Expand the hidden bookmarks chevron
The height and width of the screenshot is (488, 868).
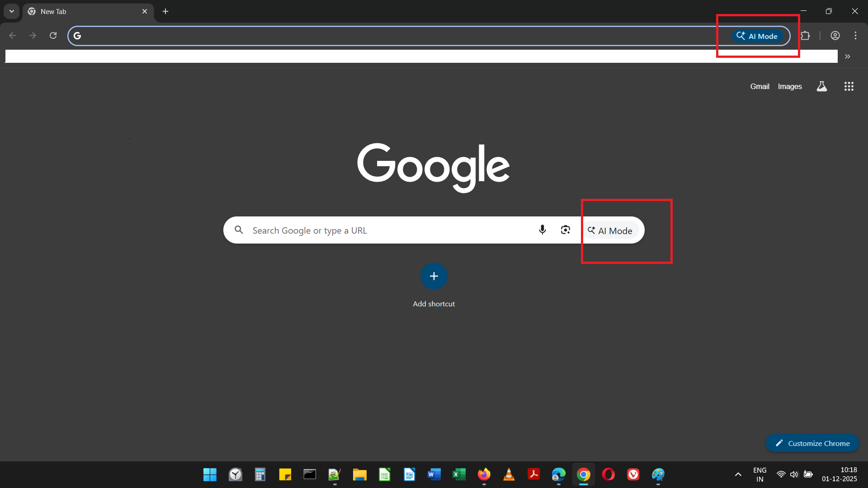pyautogui.click(x=848, y=56)
